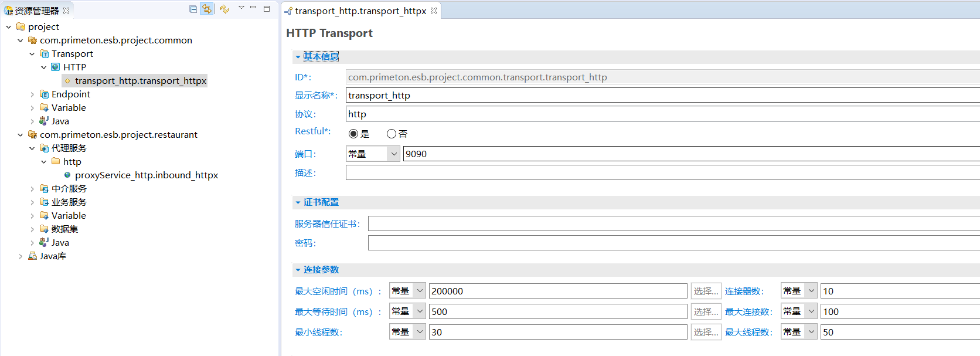The height and width of the screenshot is (356, 980).
Task: Click the Collapse All icon in resource manager
Action: pos(193,9)
